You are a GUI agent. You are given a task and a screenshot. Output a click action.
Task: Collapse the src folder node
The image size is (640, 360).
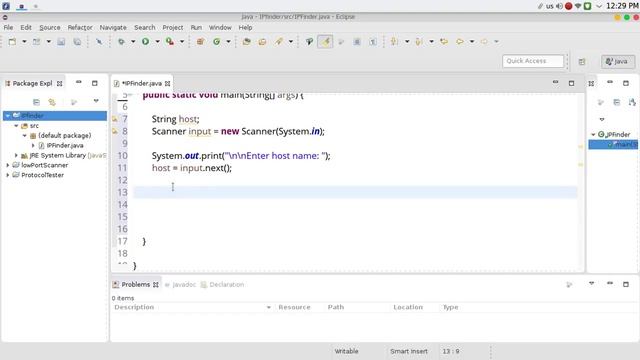coord(16,126)
